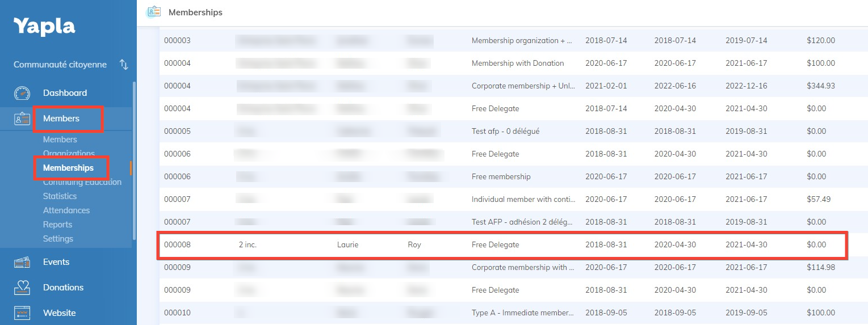
Task: Open the Statistics submenu item
Action: point(60,196)
